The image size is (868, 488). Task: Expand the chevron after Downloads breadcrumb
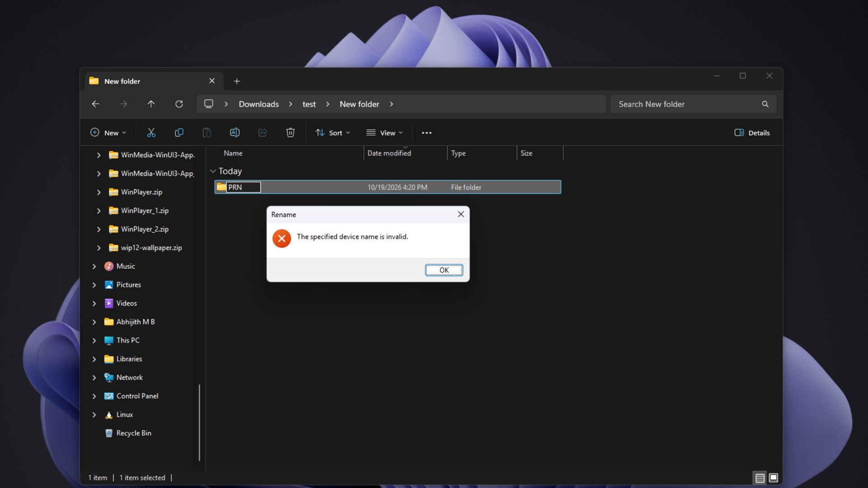291,104
